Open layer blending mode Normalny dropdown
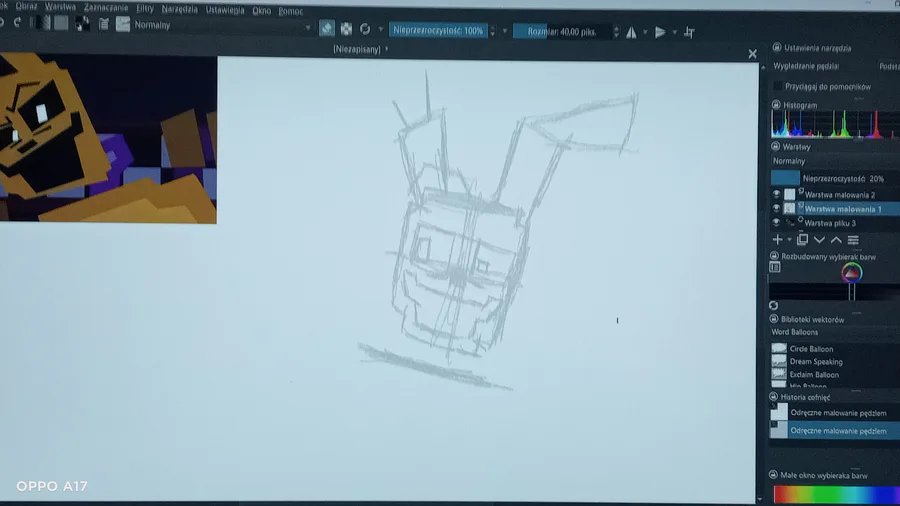The height and width of the screenshot is (506, 900). tap(835, 161)
